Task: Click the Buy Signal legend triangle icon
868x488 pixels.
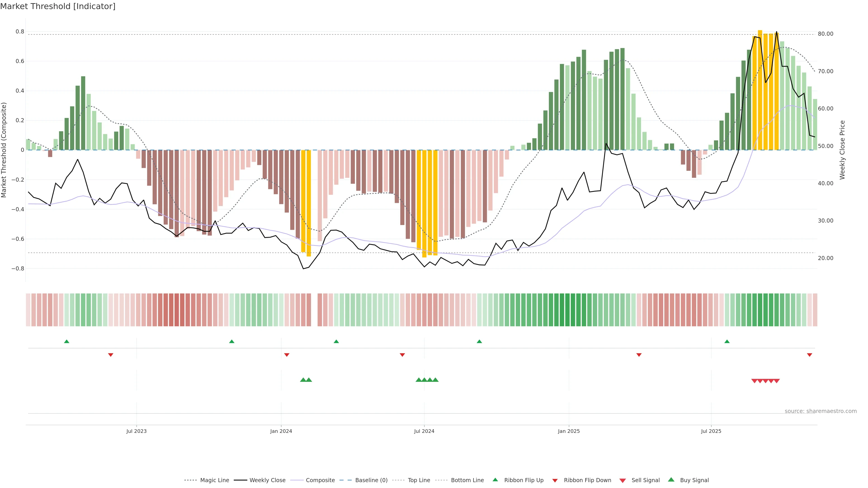Action: tap(671, 480)
